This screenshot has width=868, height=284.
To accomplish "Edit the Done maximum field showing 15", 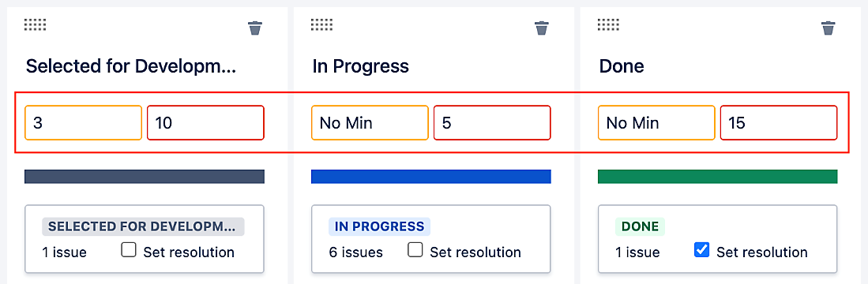I will tap(779, 122).
